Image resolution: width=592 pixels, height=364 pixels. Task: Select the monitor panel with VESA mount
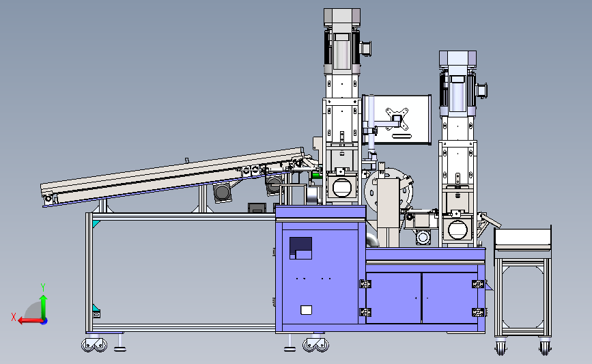397,120
